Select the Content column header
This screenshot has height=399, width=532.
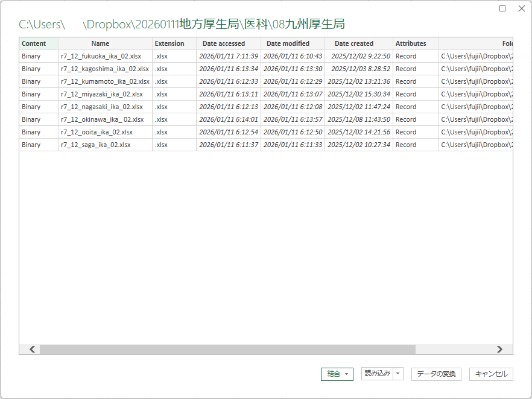click(38, 43)
